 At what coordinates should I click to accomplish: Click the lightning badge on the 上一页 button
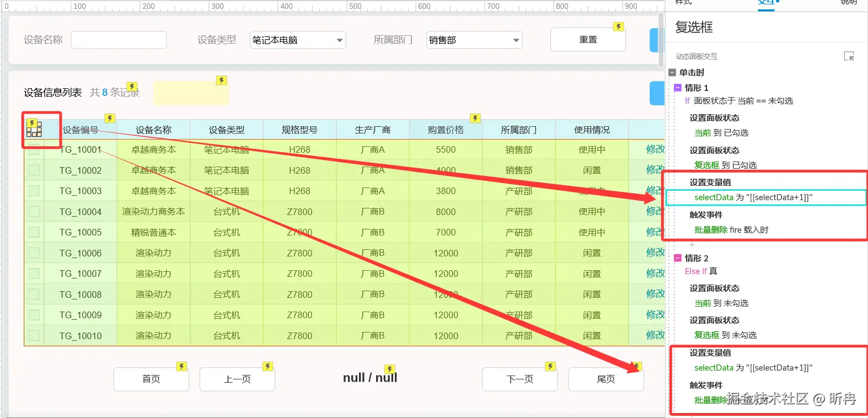(x=267, y=366)
